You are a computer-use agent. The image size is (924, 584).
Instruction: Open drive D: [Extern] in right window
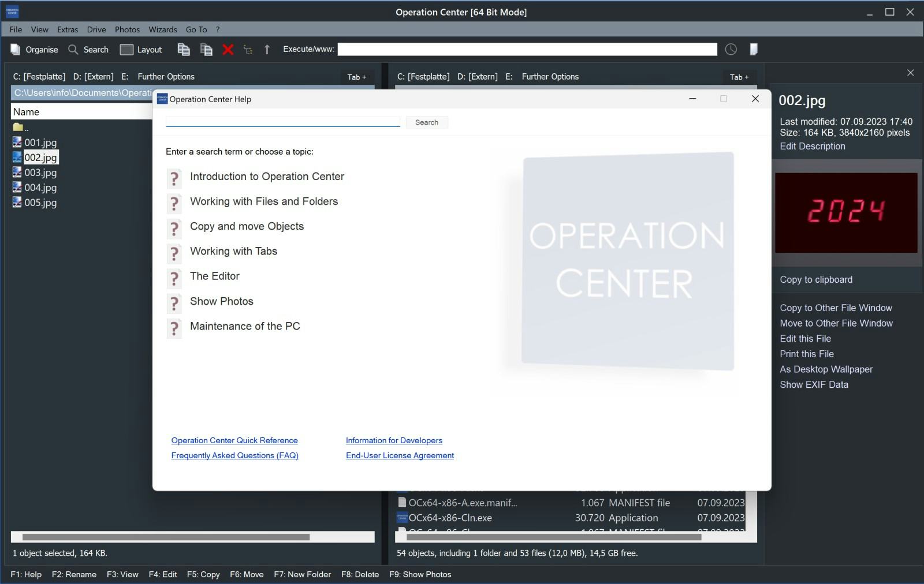pyautogui.click(x=479, y=76)
